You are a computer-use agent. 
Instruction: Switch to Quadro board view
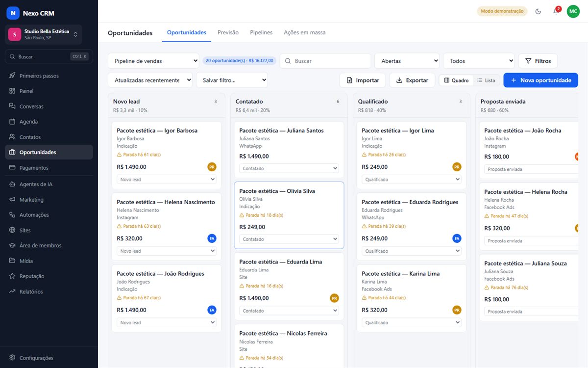click(456, 80)
